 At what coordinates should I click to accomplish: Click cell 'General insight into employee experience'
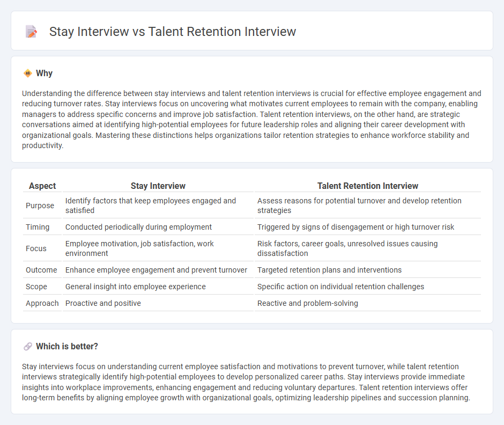click(158, 287)
